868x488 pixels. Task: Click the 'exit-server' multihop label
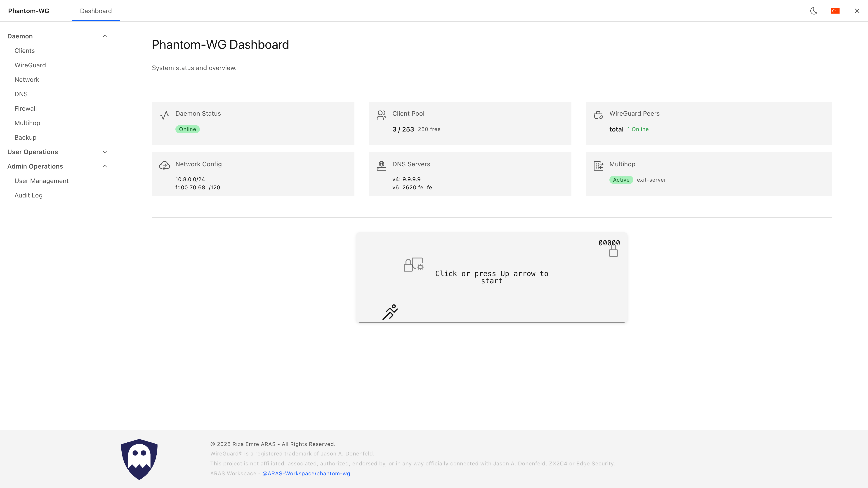click(x=651, y=180)
